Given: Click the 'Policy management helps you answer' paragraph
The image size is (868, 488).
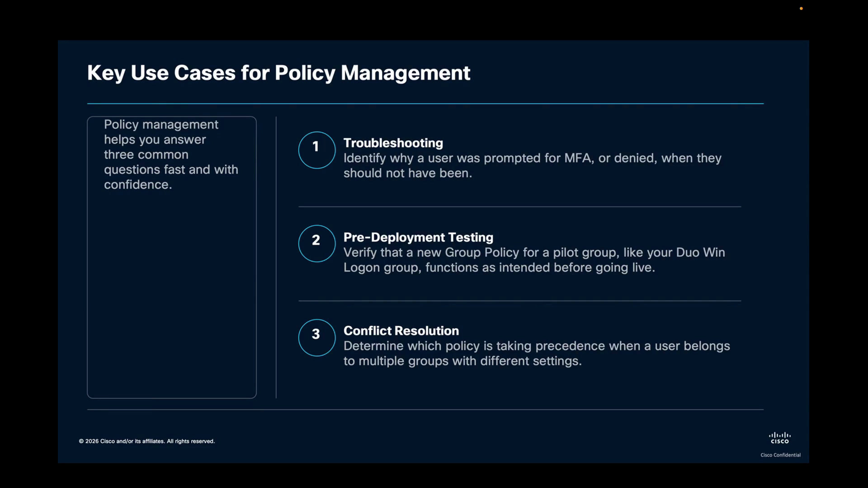Looking at the screenshot, I should pyautogui.click(x=171, y=155).
